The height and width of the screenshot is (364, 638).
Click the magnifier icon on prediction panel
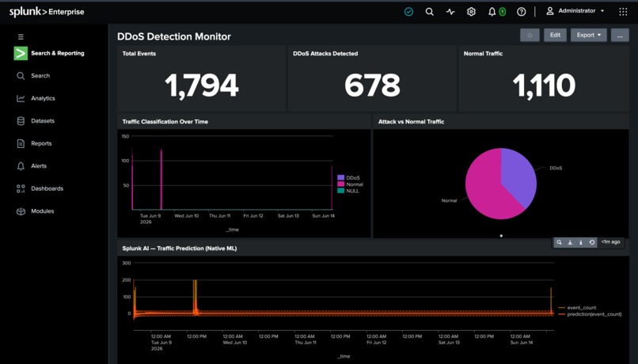tap(559, 242)
